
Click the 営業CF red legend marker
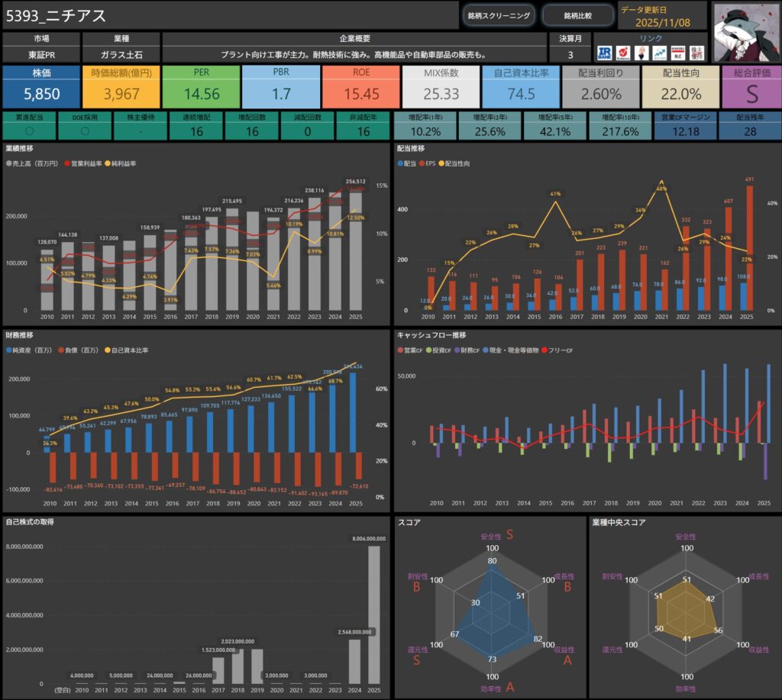pos(400,350)
